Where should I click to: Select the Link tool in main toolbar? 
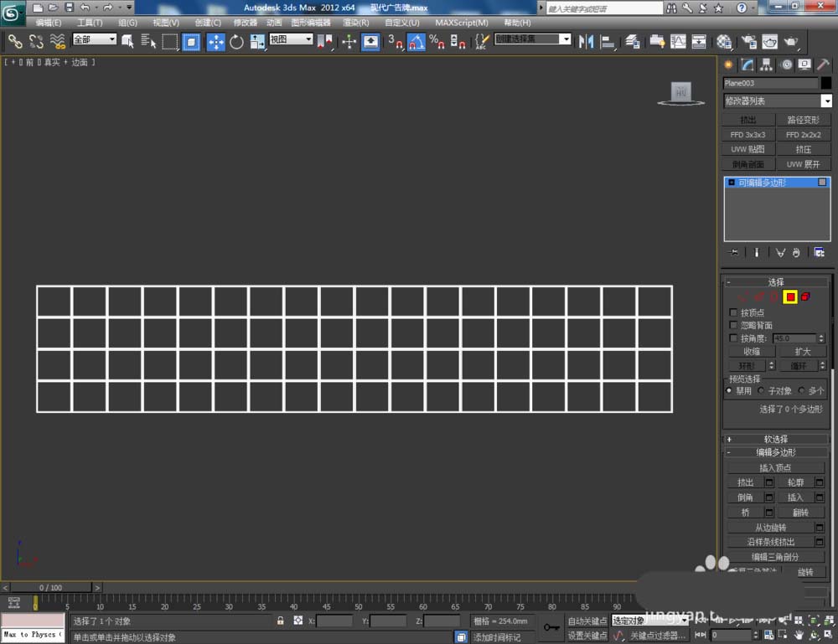click(14, 41)
